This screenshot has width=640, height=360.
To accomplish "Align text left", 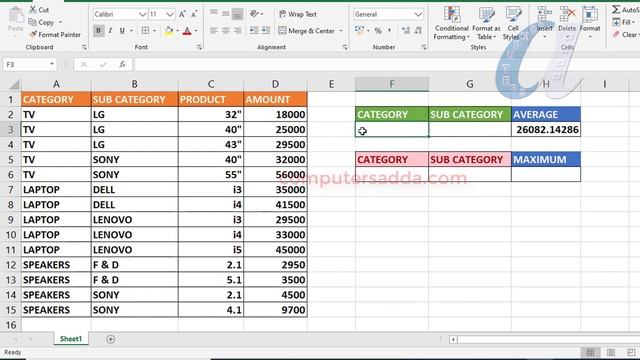I will pos(213,31).
